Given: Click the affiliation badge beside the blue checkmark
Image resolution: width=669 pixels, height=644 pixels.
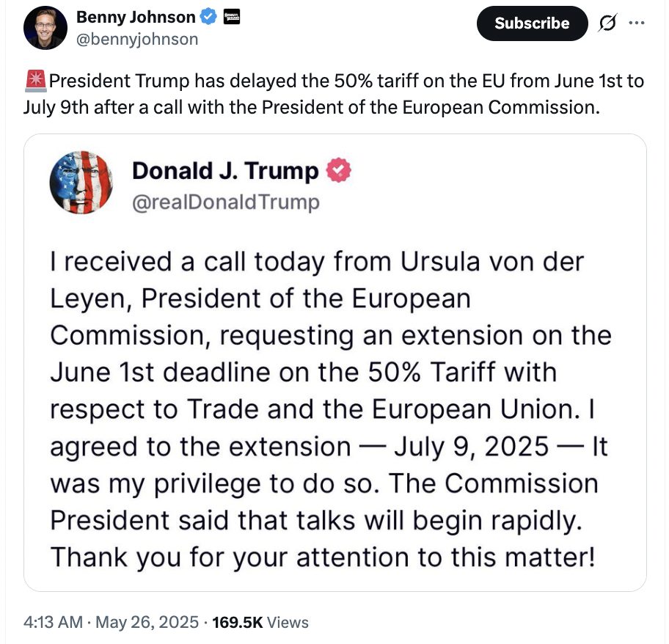Looking at the screenshot, I should (230, 17).
